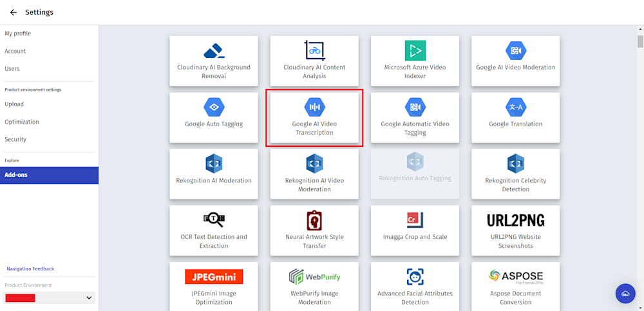Click the Microsoft Azure Video Indexer label
Screen dimensions: 644x311
click(x=415, y=71)
